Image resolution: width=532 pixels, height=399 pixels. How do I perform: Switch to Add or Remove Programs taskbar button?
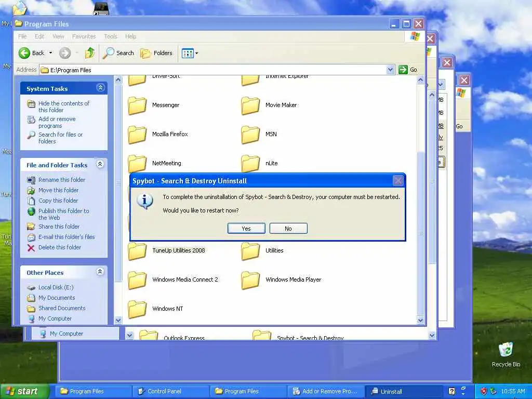tap(325, 391)
